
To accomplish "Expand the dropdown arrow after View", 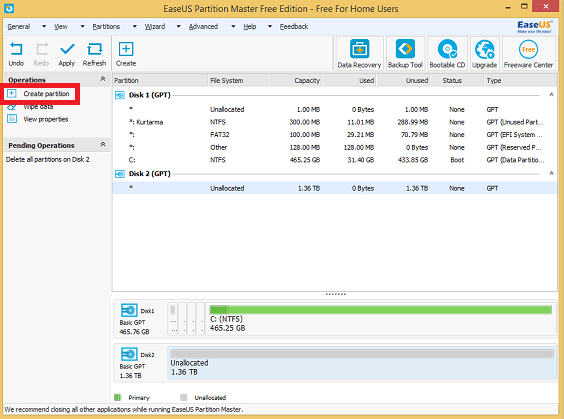I will pyautogui.click(x=82, y=26).
